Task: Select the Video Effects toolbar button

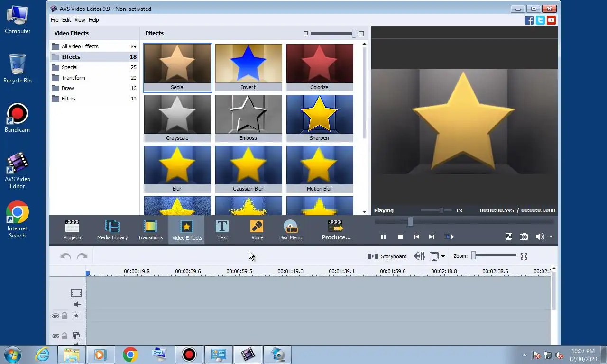Action: tap(187, 230)
